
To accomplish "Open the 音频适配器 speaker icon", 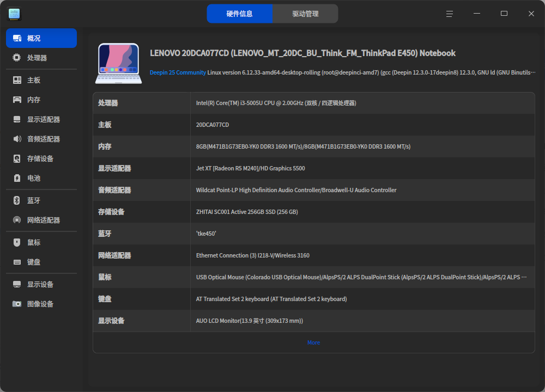I will click(17, 139).
